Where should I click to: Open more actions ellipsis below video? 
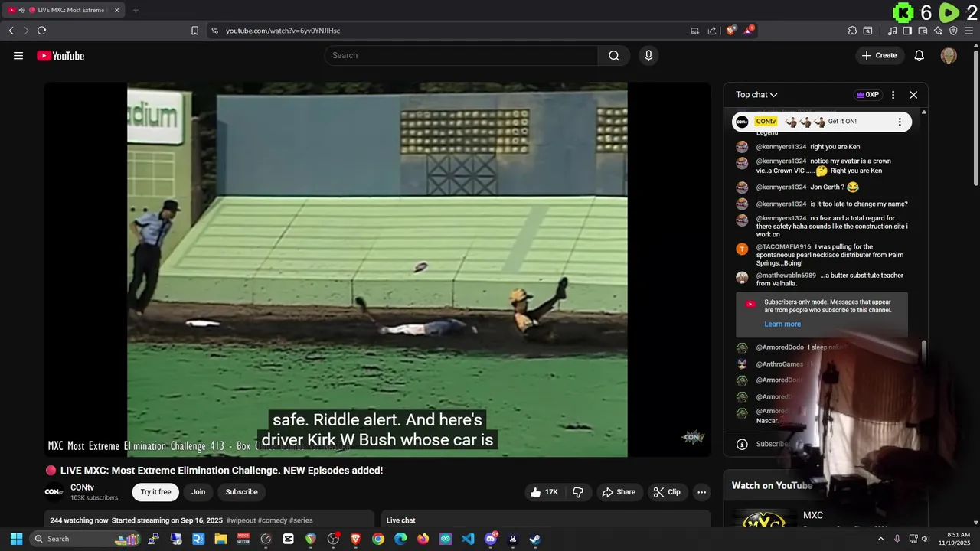(701, 492)
